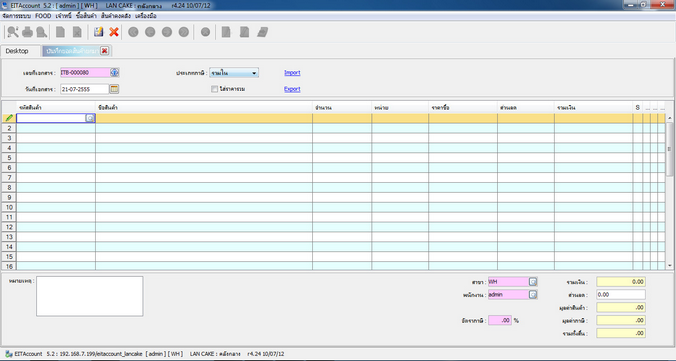This screenshot has height=361, width=676.
Task: Click the green pencil icon on first row
Action: [9, 118]
